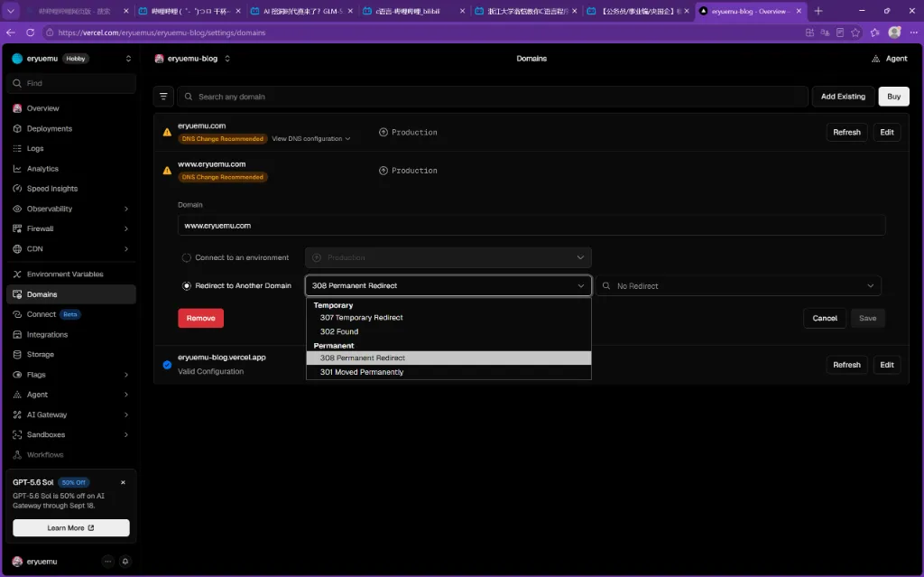Choose 308 Permanent Redirect option
The image size is (924, 577).
pyautogui.click(x=448, y=358)
